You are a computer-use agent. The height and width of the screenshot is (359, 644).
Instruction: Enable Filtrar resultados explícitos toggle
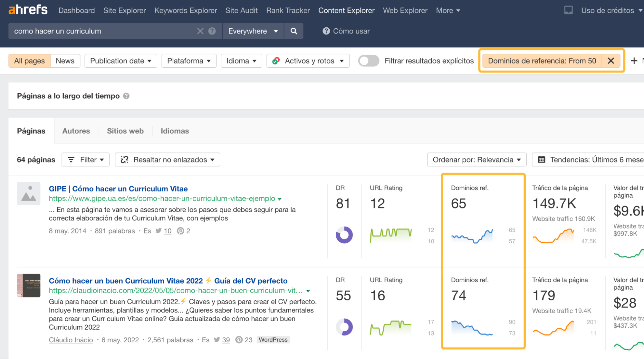[x=369, y=61]
